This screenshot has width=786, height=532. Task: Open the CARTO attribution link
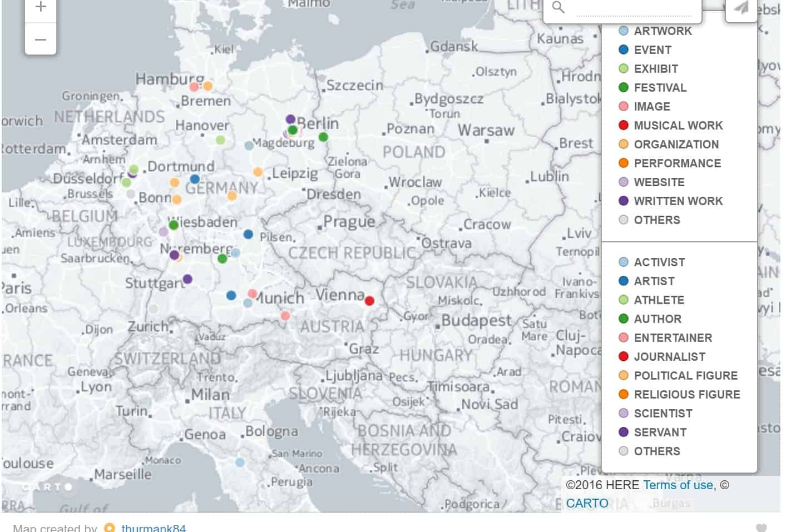pyautogui.click(x=587, y=503)
